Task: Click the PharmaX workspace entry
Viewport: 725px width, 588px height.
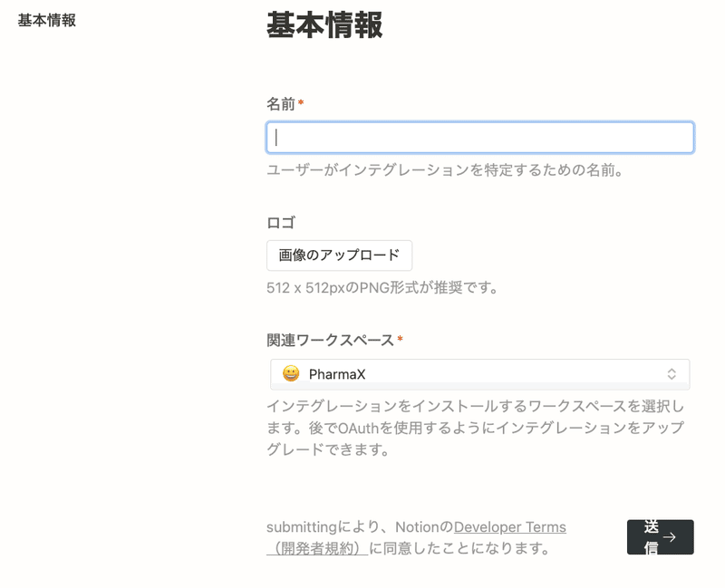Action: pos(326,373)
